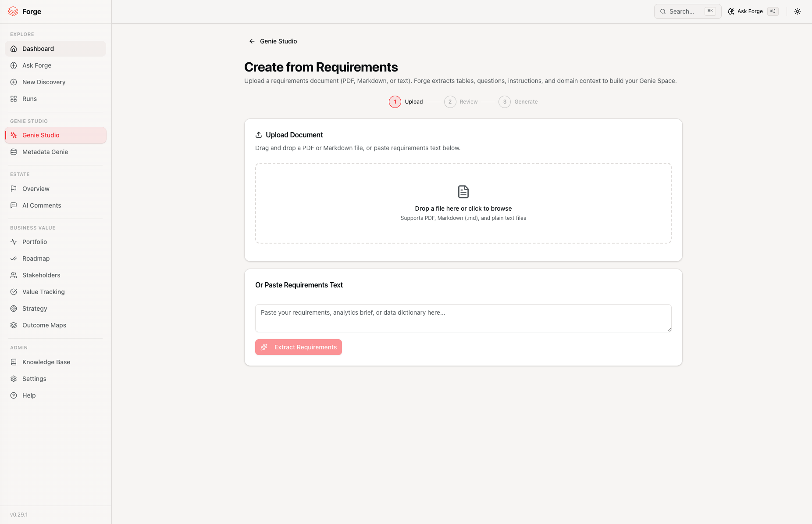Click the search magnifier icon
812x524 pixels.
[663, 11]
